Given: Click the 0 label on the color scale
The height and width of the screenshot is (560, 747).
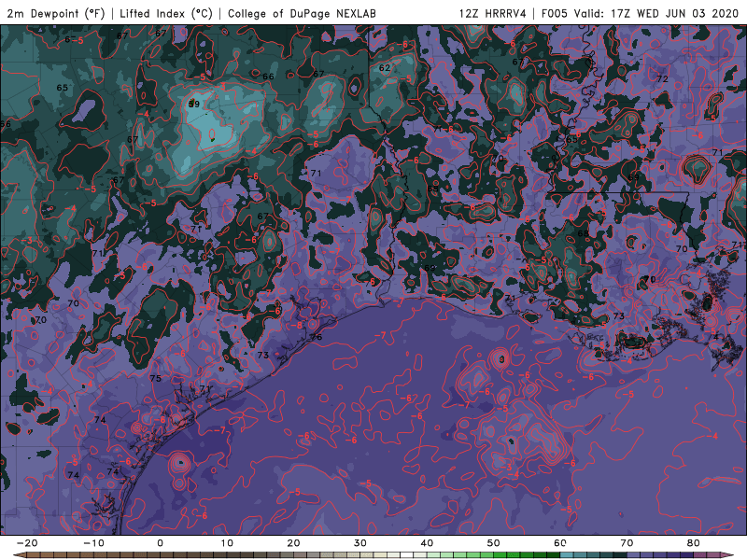Looking at the screenshot, I should 160,543.
